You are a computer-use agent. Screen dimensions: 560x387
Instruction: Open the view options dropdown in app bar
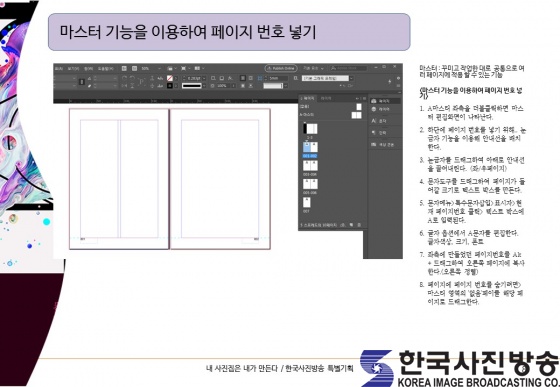click(x=172, y=68)
